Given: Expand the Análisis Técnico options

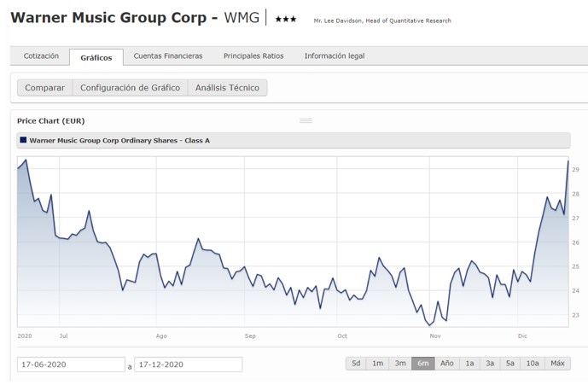Looking at the screenshot, I should (227, 88).
